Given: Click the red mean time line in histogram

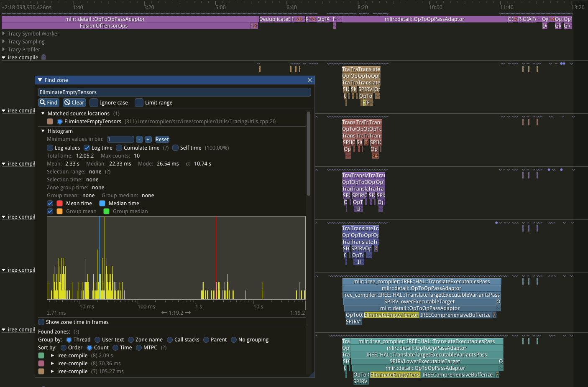Looking at the screenshot, I should pos(216,257).
